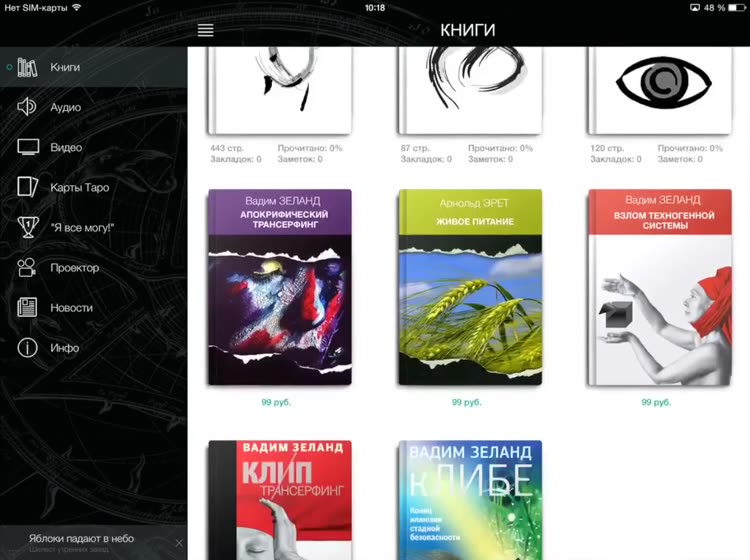Open the 87 стр. book cover
Image resolution: width=750 pixels, height=560 pixels.
click(x=470, y=90)
